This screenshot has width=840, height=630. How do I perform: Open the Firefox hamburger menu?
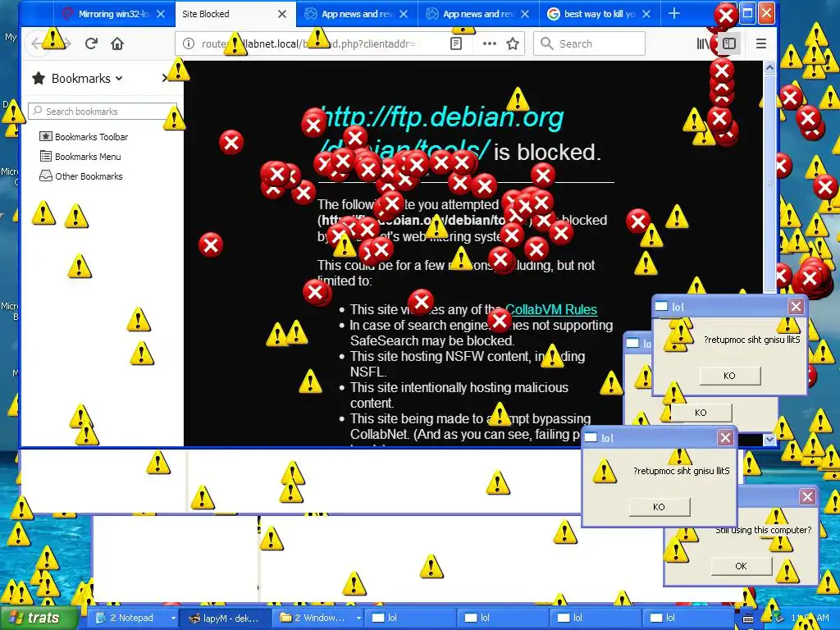click(760, 43)
